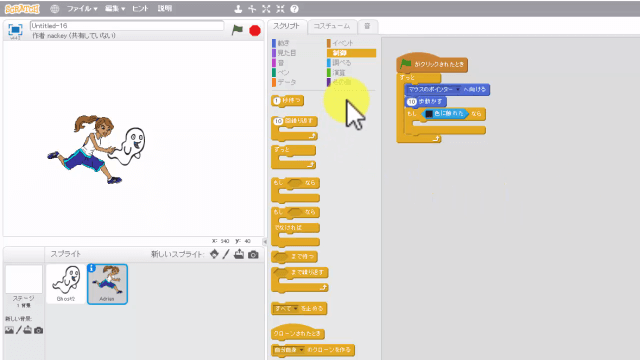Open the ヒント menu item
This screenshot has width=640, height=360.
click(140, 9)
